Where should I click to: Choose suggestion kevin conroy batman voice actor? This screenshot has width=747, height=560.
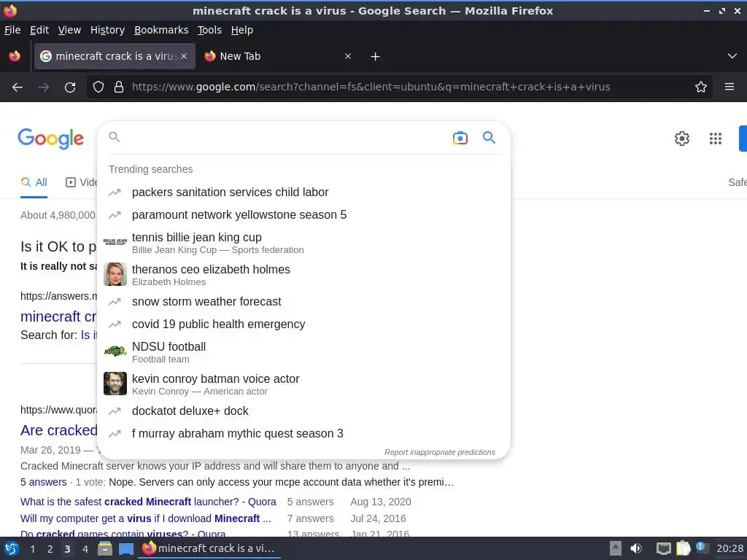click(x=304, y=384)
